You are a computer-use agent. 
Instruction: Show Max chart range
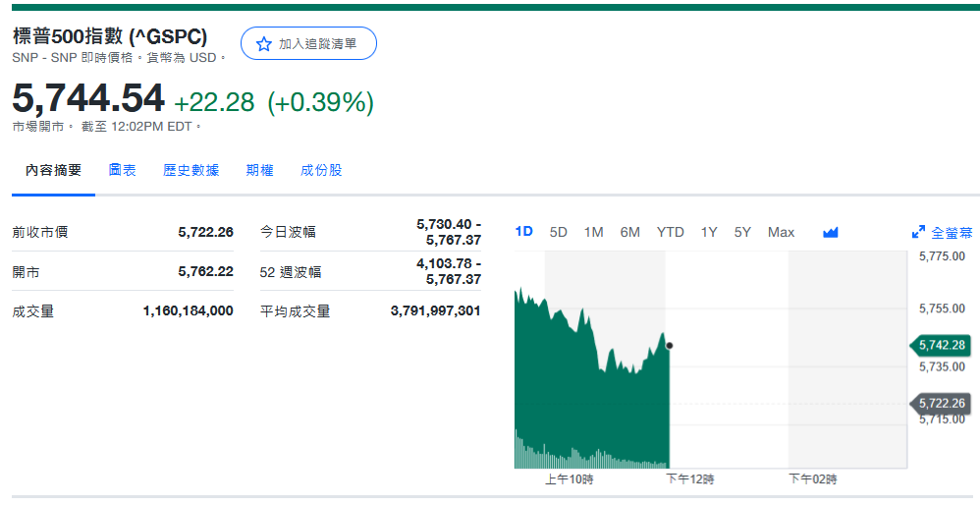(781, 233)
